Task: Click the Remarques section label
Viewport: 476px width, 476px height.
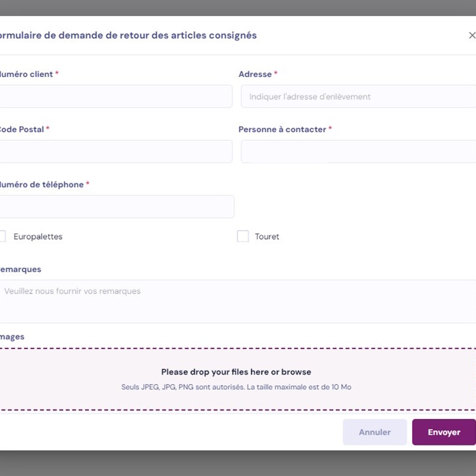Action: click(x=21, y=270)
